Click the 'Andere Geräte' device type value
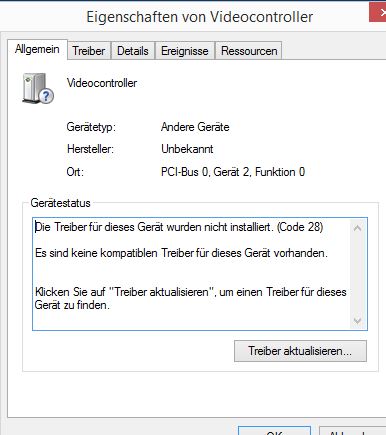The image size is (386, 435). (x=195, y=127)
